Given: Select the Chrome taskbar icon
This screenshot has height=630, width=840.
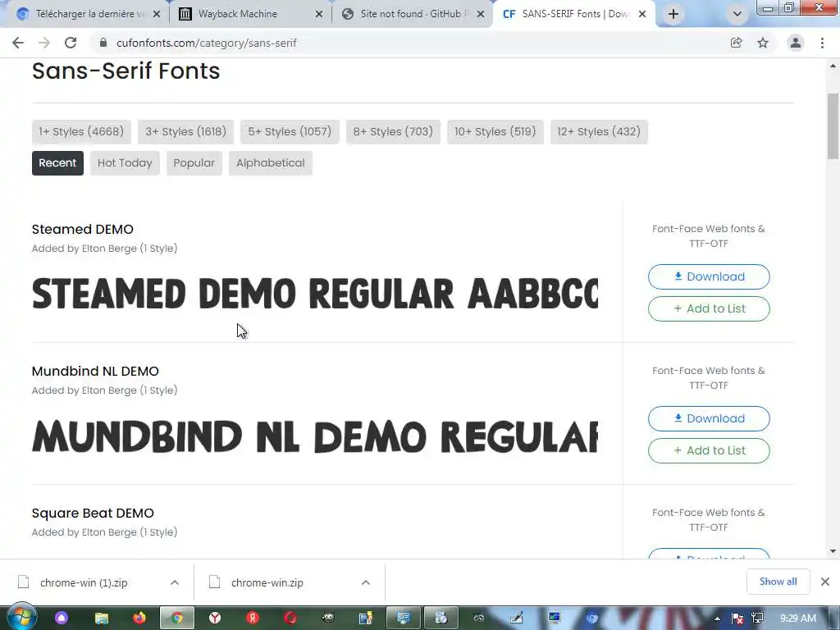Looking at the screenshot, I should tap(177, 619).
